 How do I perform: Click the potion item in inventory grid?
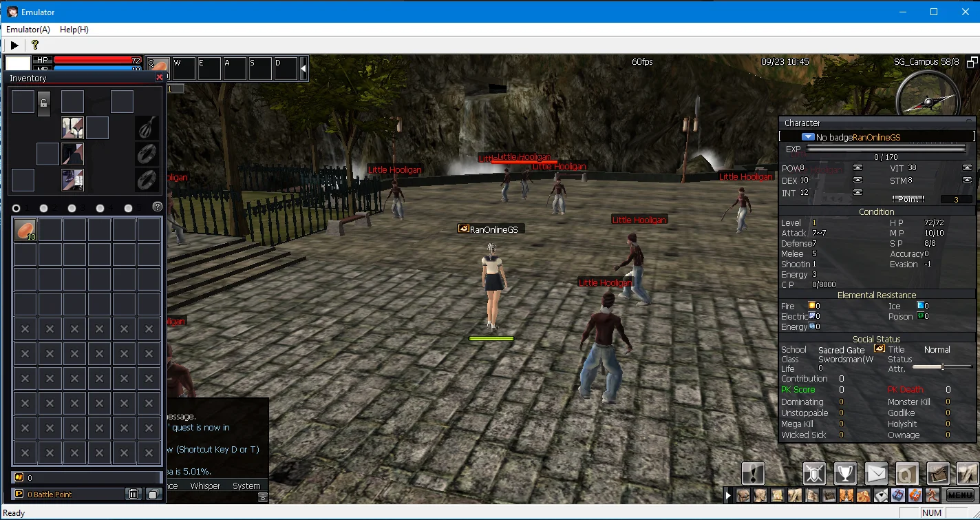(25, 229)
